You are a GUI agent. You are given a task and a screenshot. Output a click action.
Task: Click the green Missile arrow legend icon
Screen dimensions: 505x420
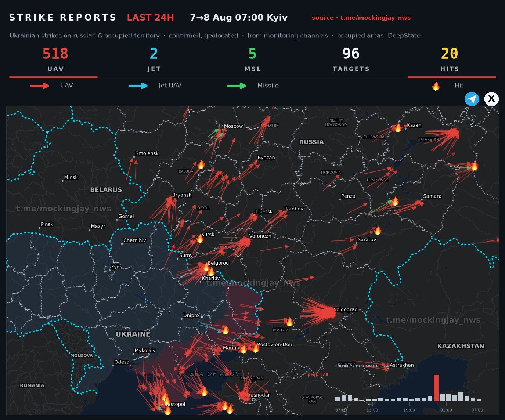coord(237,86)
